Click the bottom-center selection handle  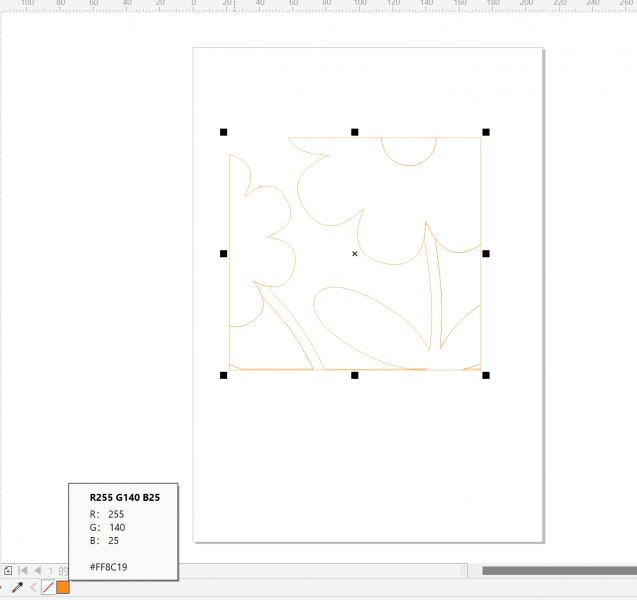click(x=355, y=376)
